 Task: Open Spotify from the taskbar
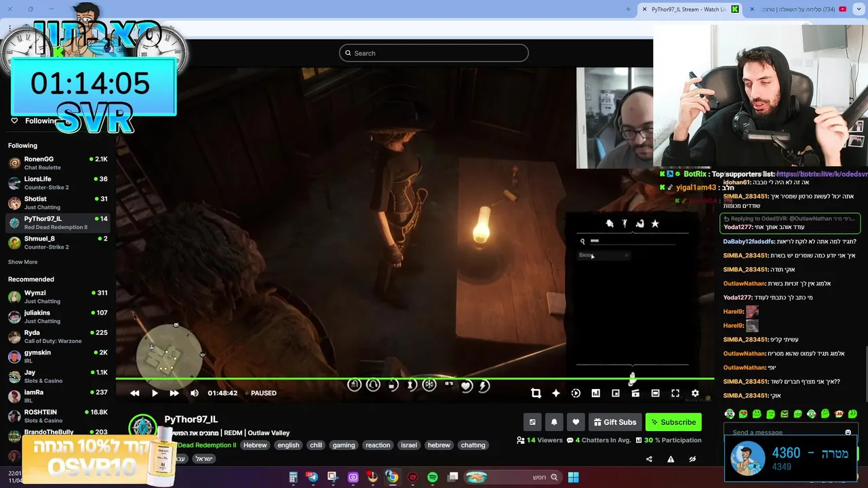[x=433, y=477]
